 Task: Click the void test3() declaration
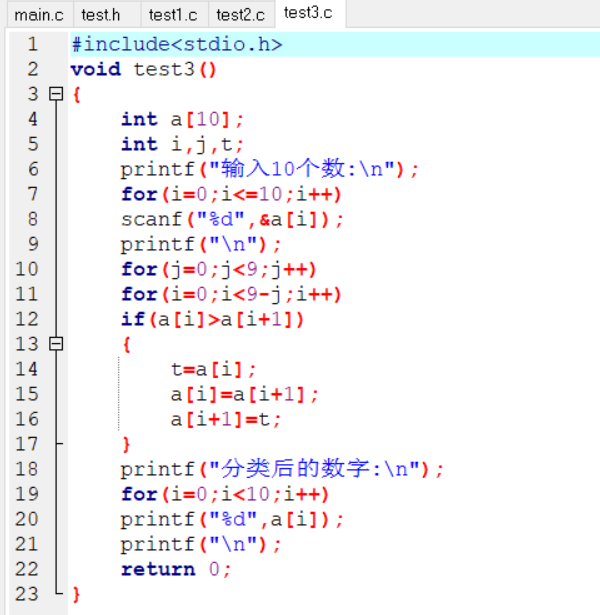(144, 69)
